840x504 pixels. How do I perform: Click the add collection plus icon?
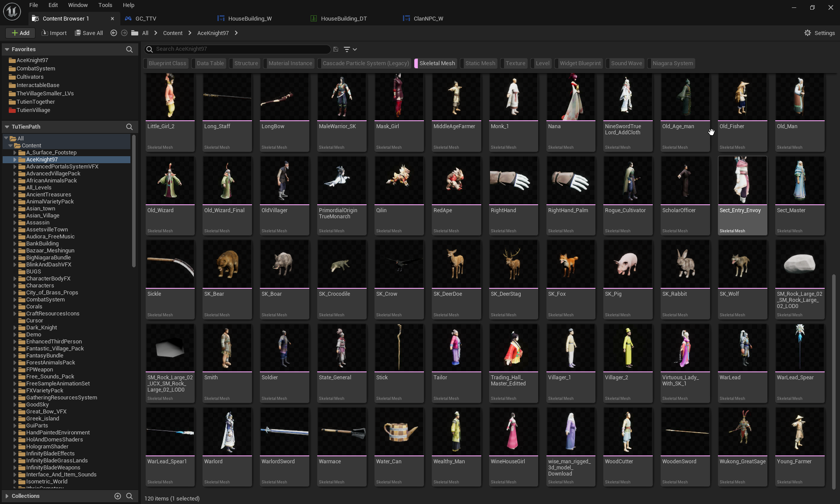point(117,496)
